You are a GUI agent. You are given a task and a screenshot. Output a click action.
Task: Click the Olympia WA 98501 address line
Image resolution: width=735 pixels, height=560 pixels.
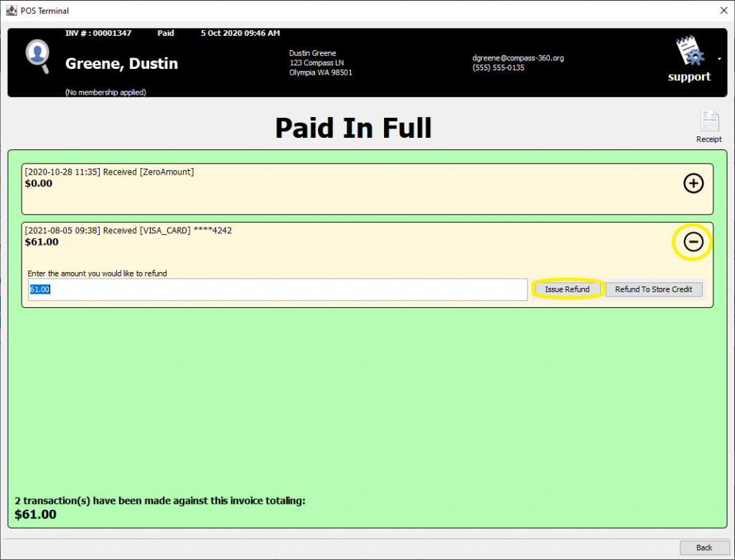tap(321, 73)
